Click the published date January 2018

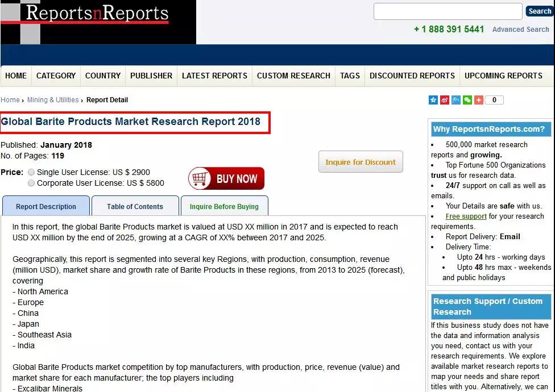coord(66,145)
